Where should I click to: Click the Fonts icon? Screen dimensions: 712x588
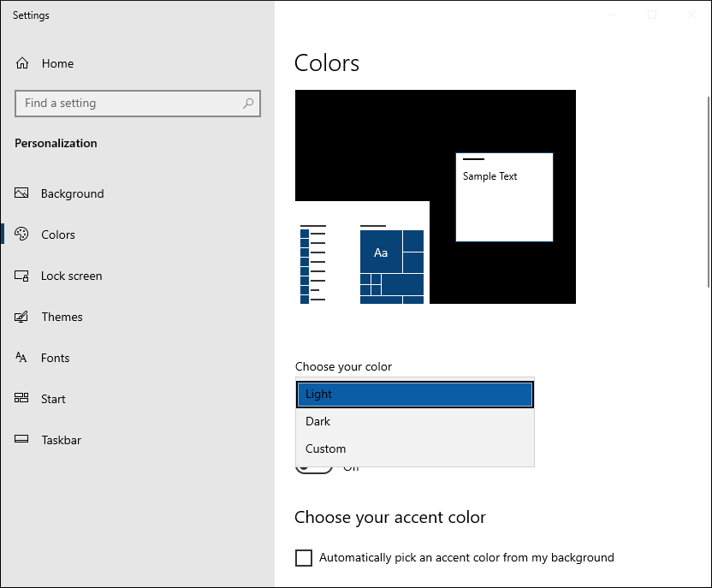[22, 358]
